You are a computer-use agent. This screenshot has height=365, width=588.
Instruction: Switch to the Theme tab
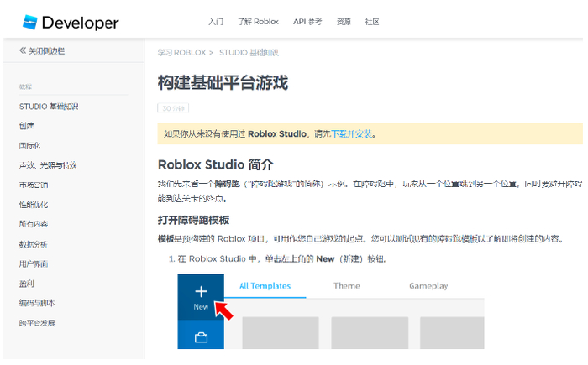pyautogui.click(x=346, y=286)
